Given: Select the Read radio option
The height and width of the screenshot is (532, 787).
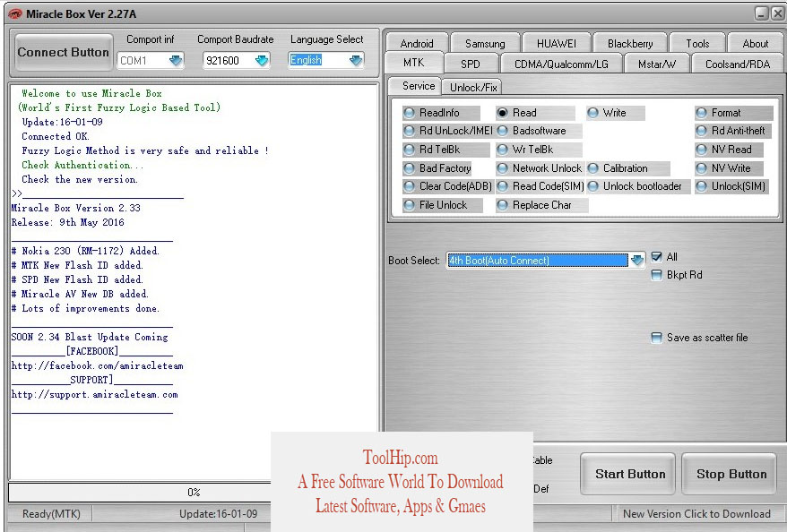Looking at the screenshot, I should point(534,113).
